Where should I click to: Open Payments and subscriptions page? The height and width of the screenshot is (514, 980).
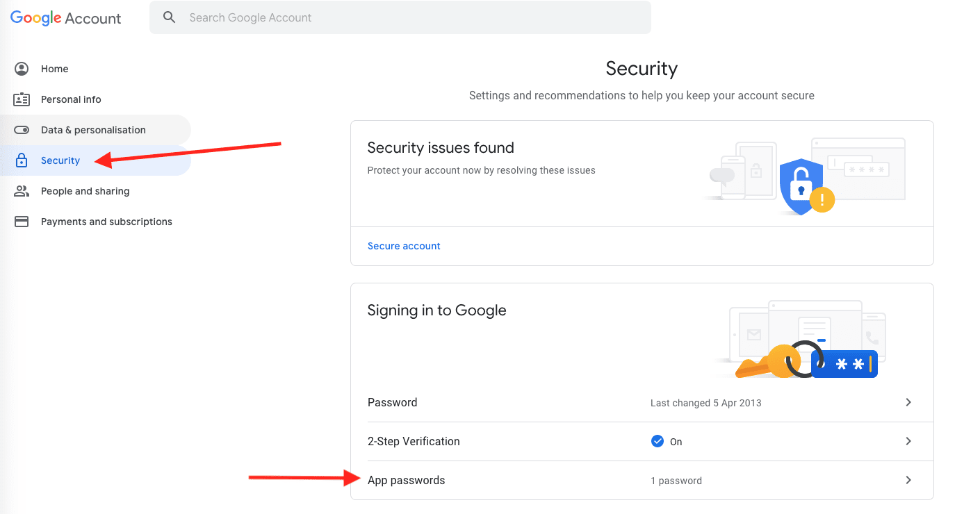106,222
